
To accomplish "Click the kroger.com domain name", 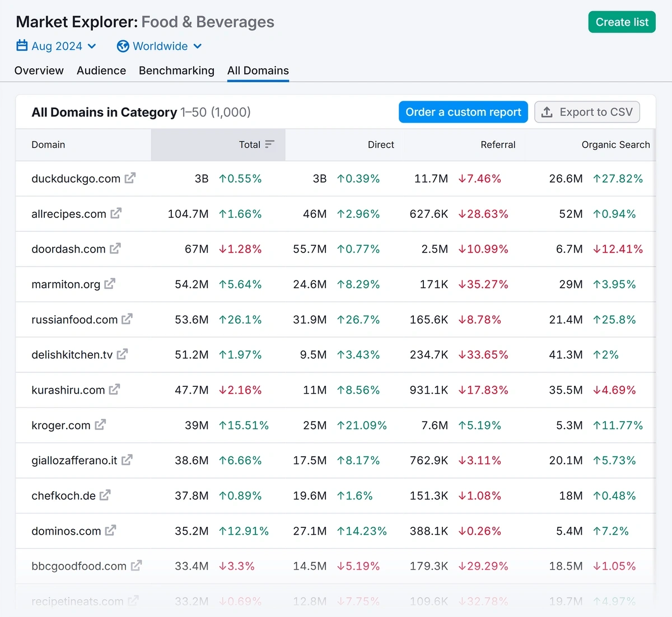I will 60,426.
